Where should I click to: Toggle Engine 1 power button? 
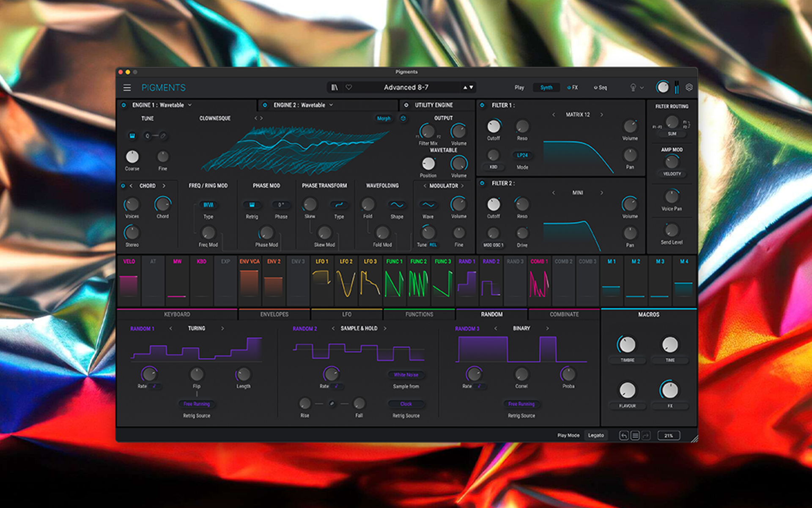(123, 105)
